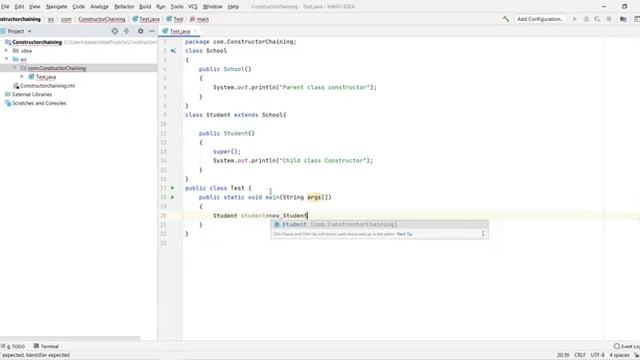This screenshot has height=360, width=640.
Task: Click the UTF-8 encoding in status bar
Action: click(598, 355)
